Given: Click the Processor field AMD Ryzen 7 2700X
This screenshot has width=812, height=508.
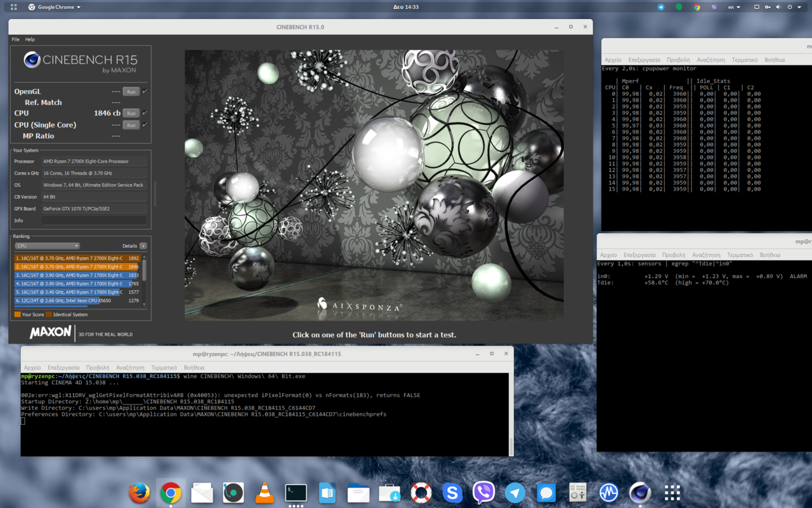Looking at the screenshot, I should pyautogui.click(x=94, y=161).
